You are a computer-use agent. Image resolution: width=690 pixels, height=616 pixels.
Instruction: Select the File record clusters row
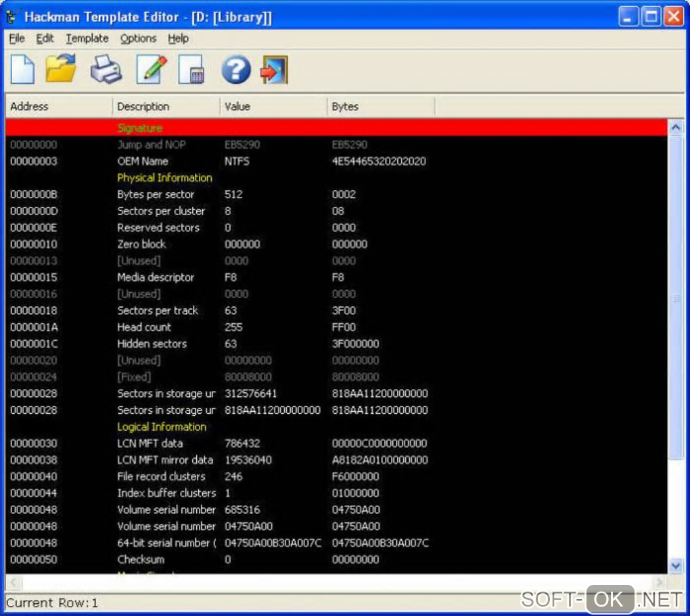(x=336, y=477)
